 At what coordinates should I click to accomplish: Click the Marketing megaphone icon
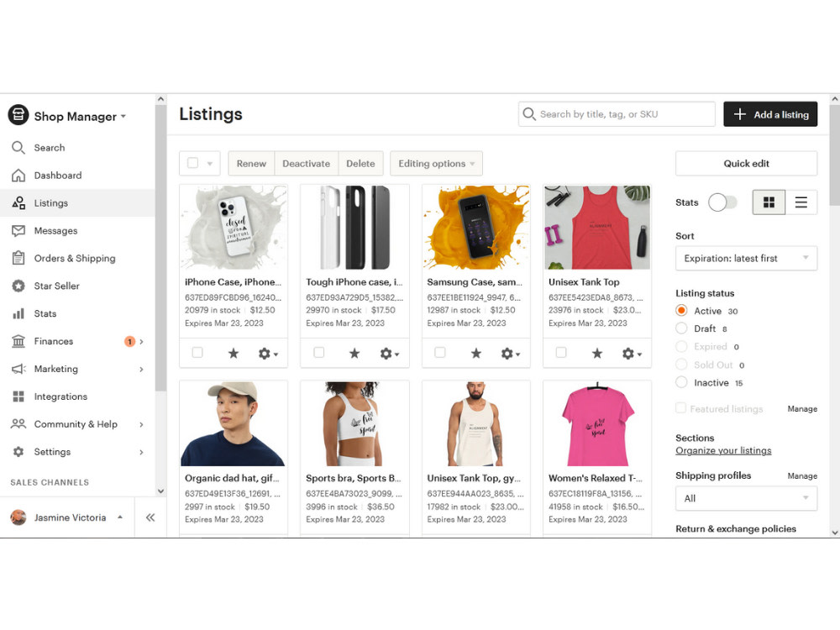click(x=18, y=369)
